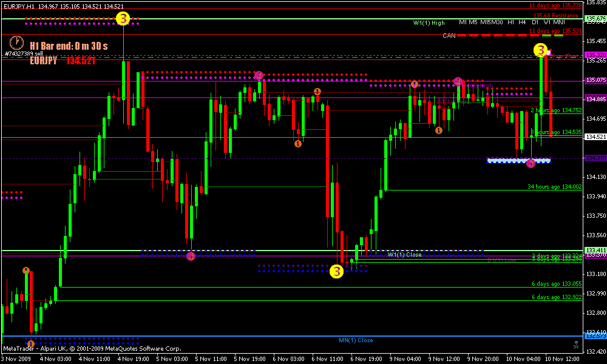Click the magenta 2 marker on the light-blue support band
The height and width of the screenshot is (364, 607).
pos(531,163)
